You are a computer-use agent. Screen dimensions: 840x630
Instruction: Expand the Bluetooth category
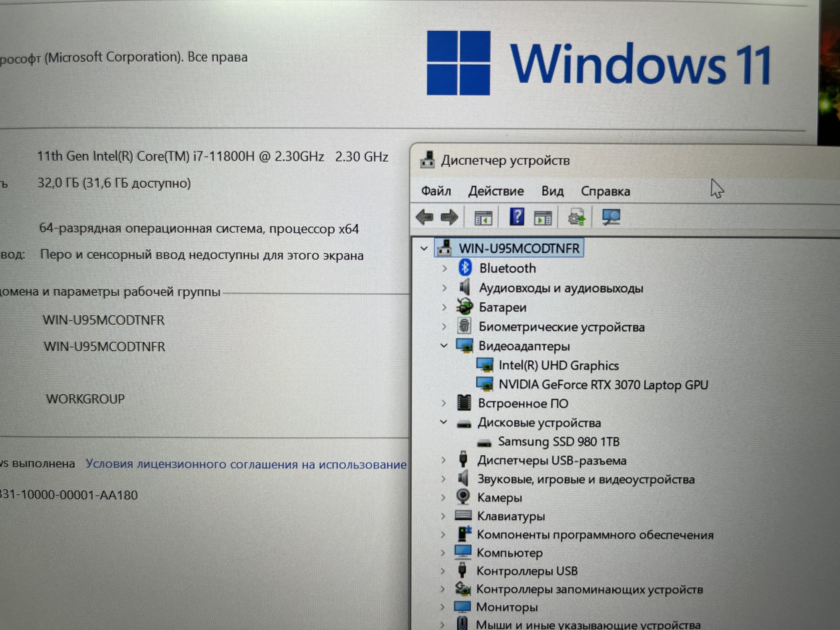click(x=444, y=268)
